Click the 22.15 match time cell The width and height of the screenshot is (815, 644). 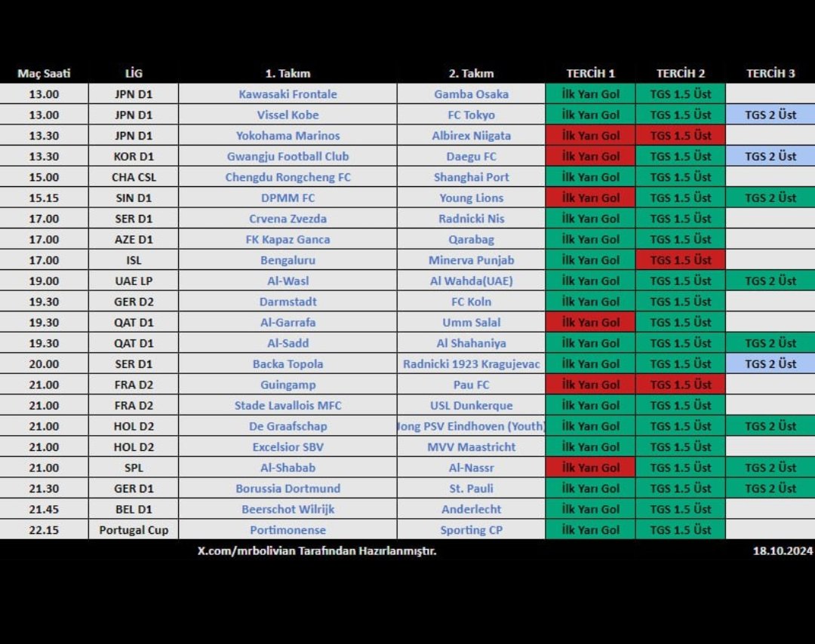(44, 529)
